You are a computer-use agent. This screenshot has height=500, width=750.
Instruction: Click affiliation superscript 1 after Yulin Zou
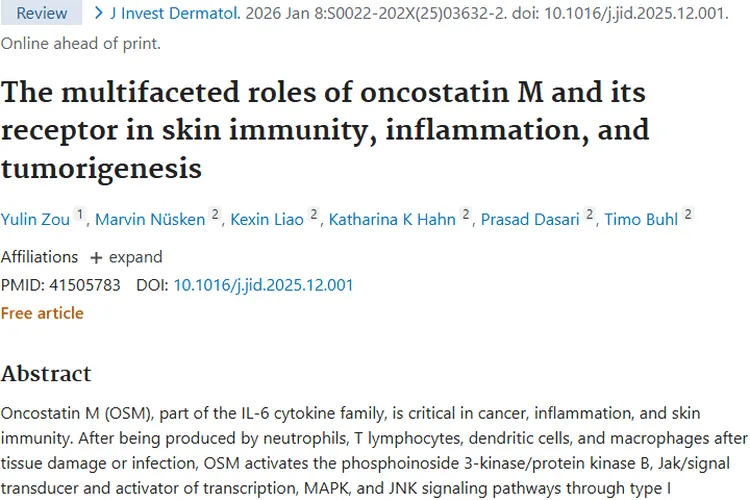[x=80, y=216]
